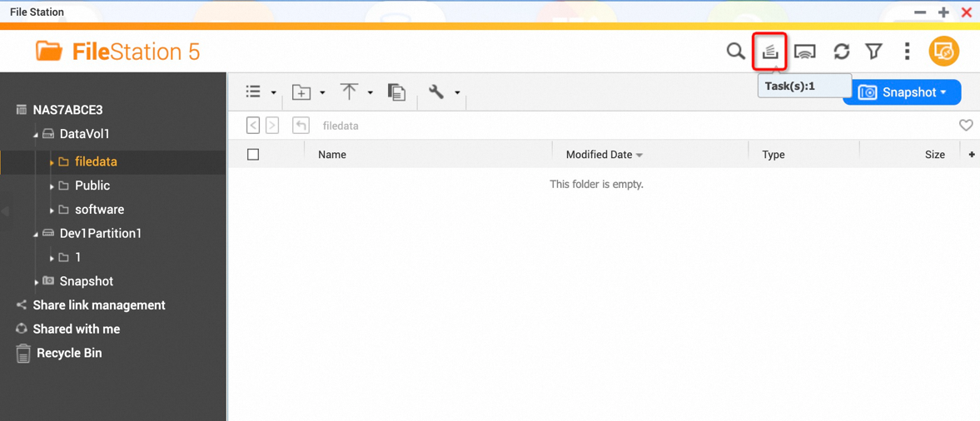The height and width of the screenshot is (421, 980).
Task: Click the create folder icon
Action: (302, 92)
